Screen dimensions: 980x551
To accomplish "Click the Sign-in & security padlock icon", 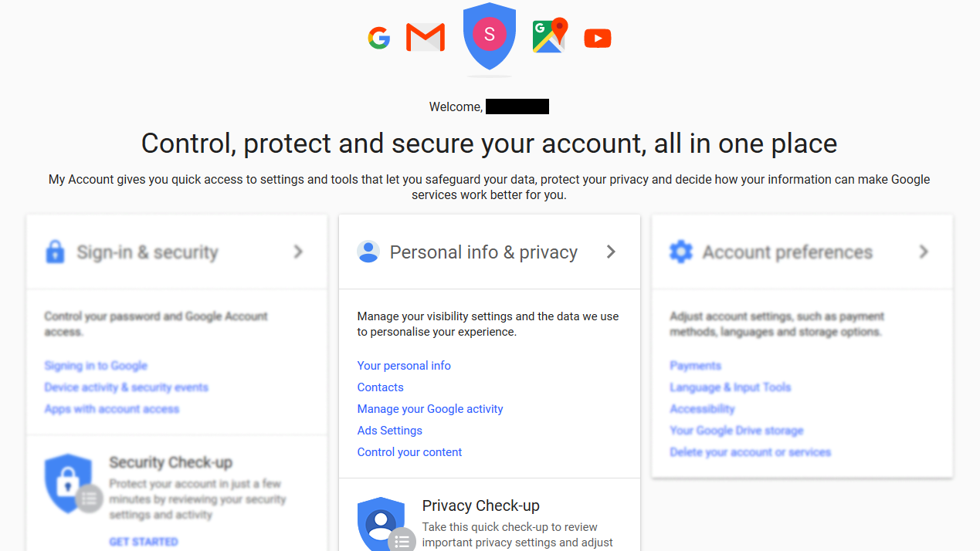I will [55, 252].
